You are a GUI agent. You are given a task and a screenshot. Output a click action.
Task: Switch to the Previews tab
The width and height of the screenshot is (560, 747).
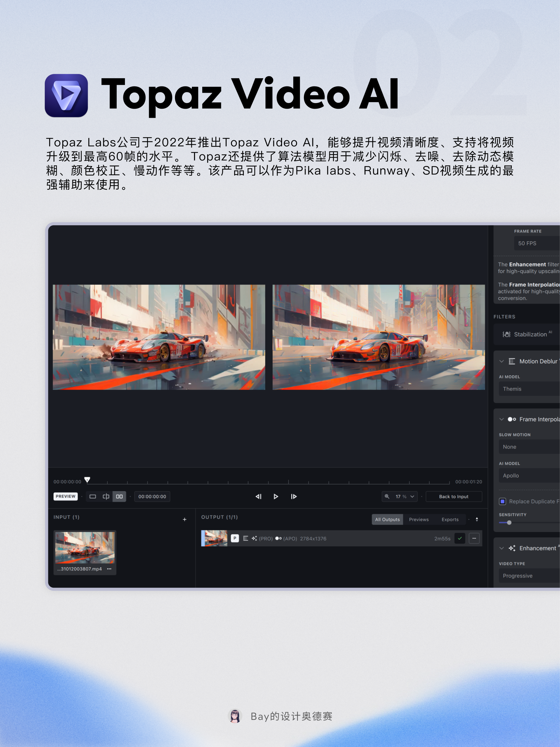(419, 519)
